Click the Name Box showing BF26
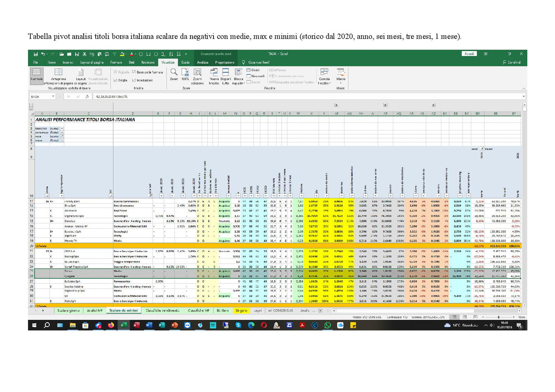 click(40, 96)
